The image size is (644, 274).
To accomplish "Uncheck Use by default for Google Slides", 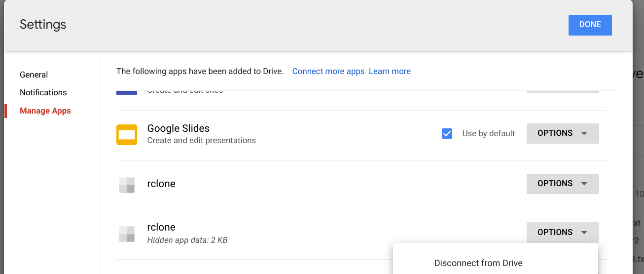I will click(x=447, y=134).
